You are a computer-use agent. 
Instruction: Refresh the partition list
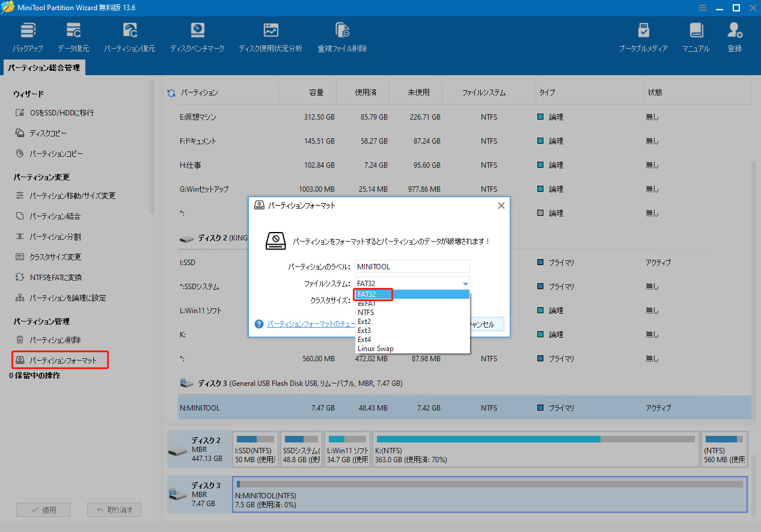coord(171,93)
